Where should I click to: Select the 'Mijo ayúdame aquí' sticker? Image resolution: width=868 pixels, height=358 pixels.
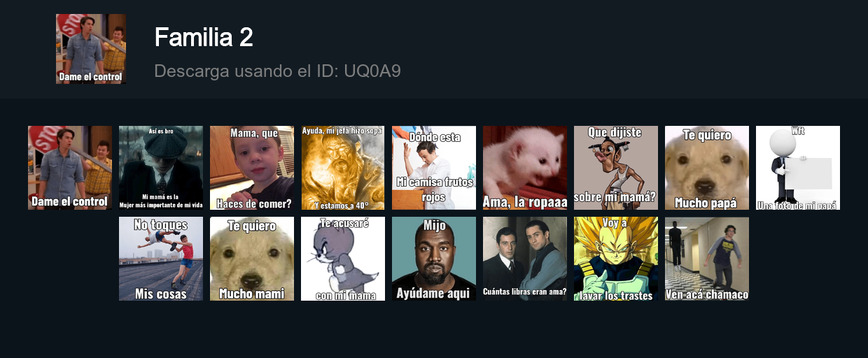(434, 259)
